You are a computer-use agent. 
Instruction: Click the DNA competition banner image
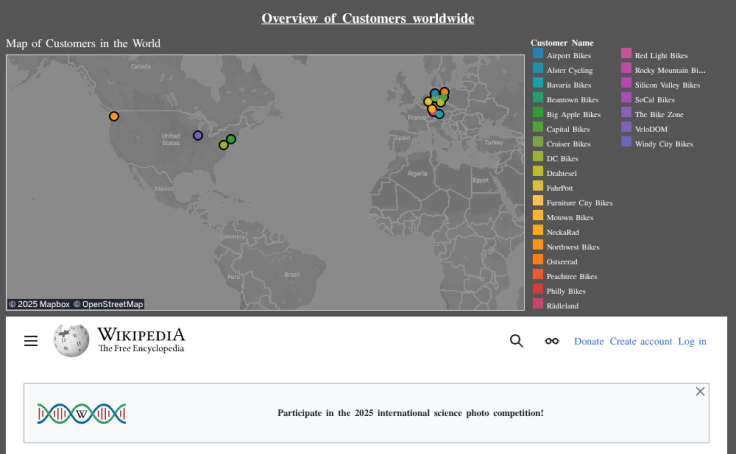[x=81, y=413]
